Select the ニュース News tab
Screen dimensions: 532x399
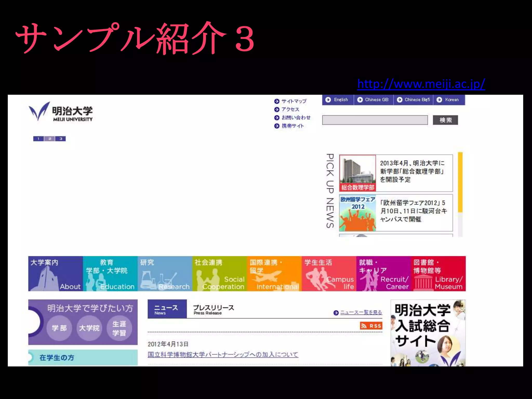(x=167, y=309)
